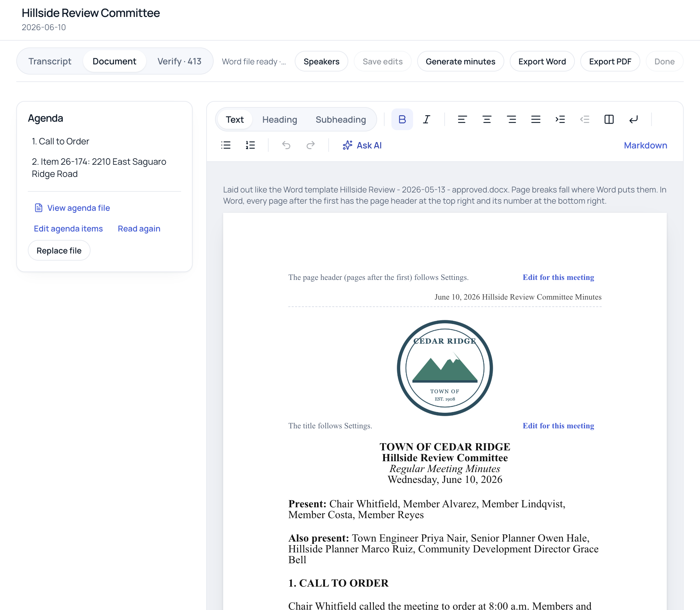
Task: Export document to PDF
Action: click(x=610, y=62)
